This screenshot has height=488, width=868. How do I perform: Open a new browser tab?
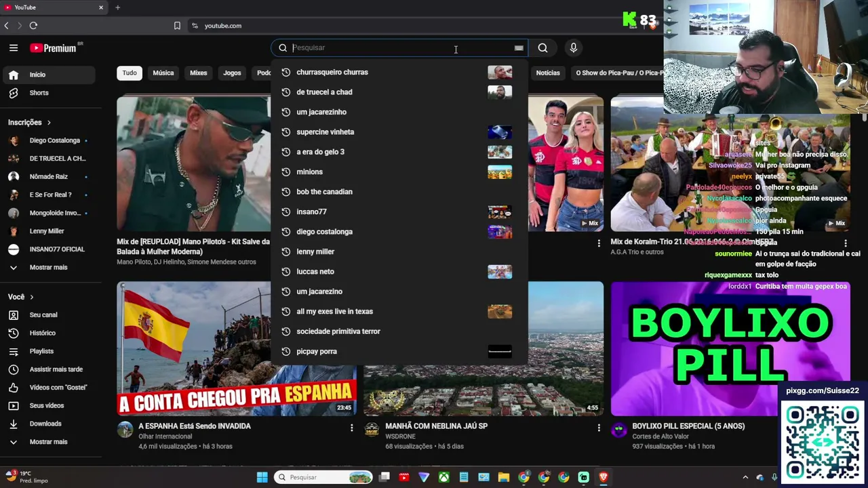[x=117, y=7]
